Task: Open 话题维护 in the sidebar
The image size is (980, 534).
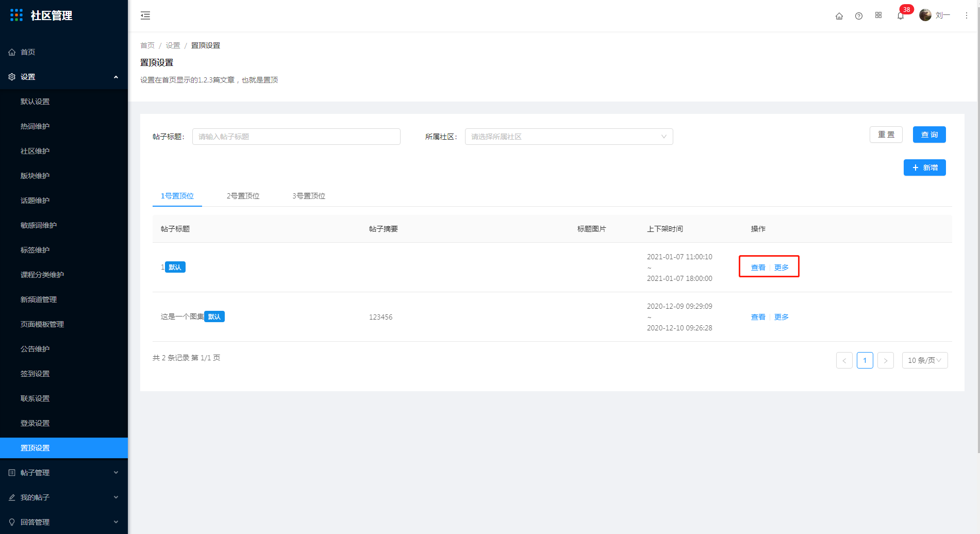Action: pos(35,201)
